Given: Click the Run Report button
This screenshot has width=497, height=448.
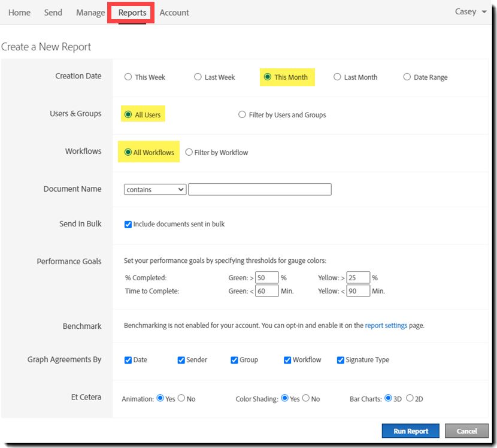Looking at the screenshot, I should coord(410,431).
